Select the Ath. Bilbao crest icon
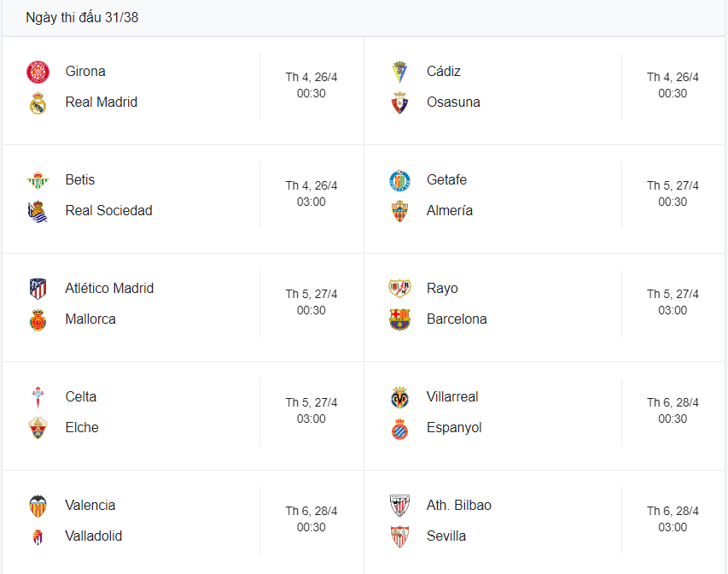This screenshot has width=728, height=574. [399, 505]
